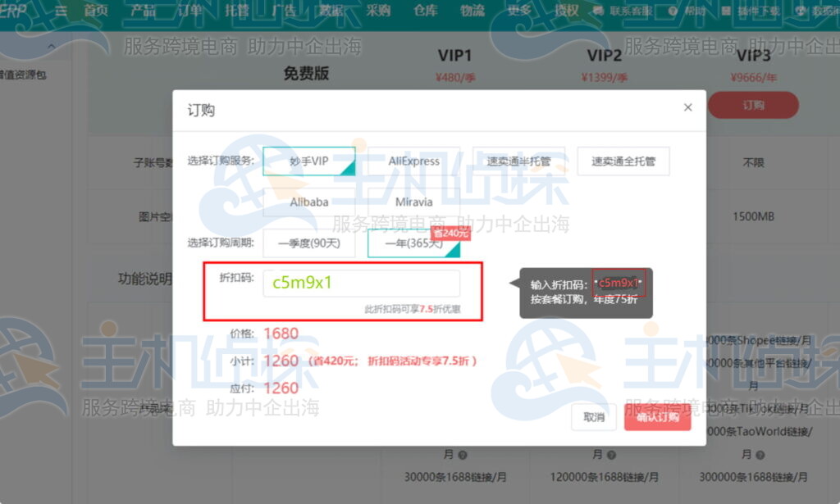This screenshot has height=504, width=840.
Task: Open the 托管 menu
Action: 237,10
